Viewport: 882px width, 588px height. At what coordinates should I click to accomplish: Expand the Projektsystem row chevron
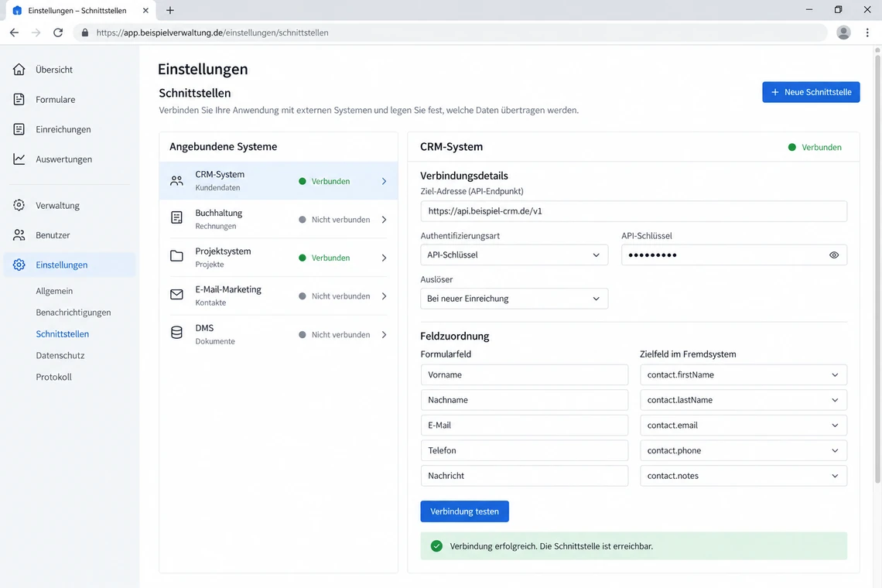385,258
